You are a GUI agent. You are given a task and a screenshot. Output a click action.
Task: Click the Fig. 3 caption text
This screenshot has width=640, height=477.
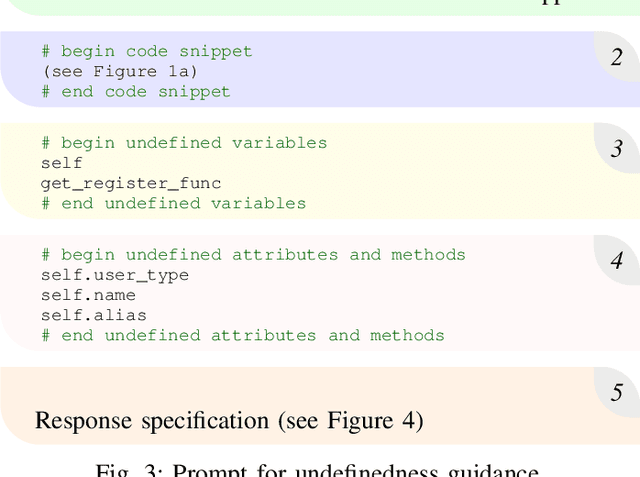click(x=319, y=469)
